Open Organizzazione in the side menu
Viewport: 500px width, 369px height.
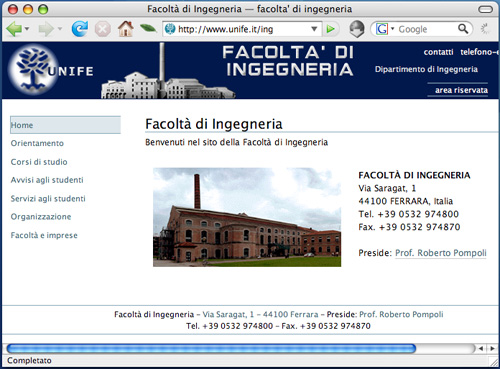click(x=41, y=217)
